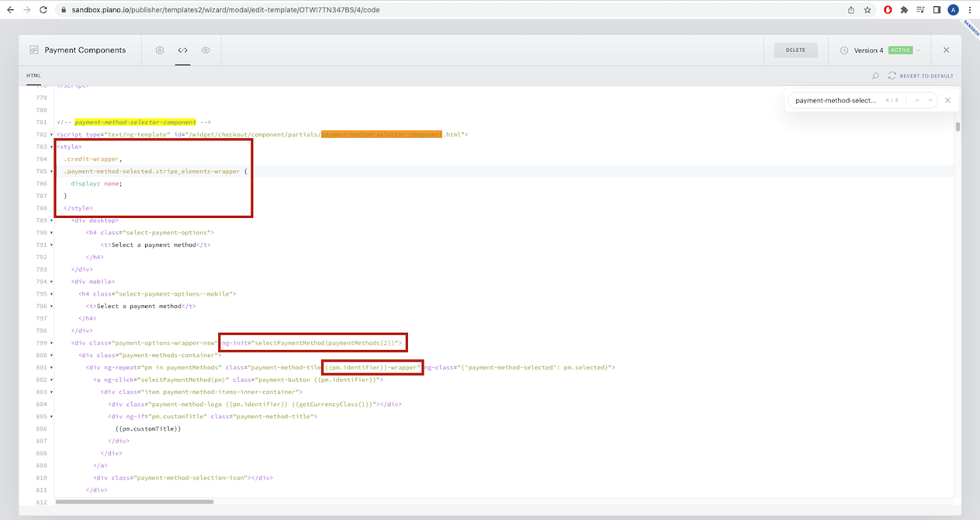Fold the h4 element on line 790
The image size is (980, 520).
(52, 233)
